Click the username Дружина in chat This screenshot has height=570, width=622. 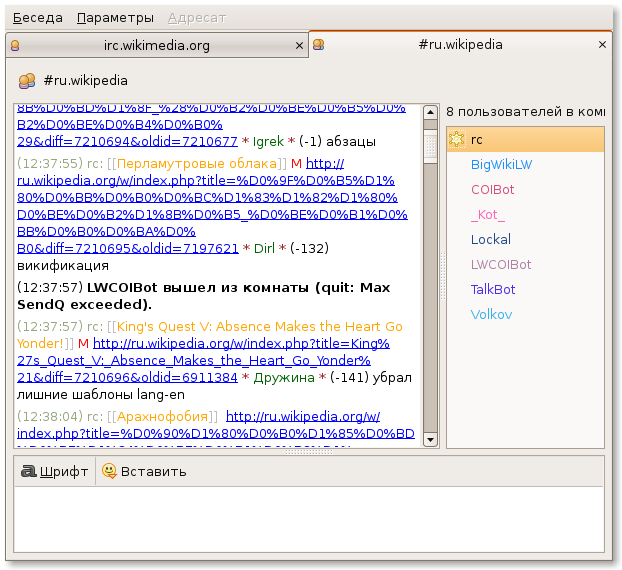tap(284, 378)
